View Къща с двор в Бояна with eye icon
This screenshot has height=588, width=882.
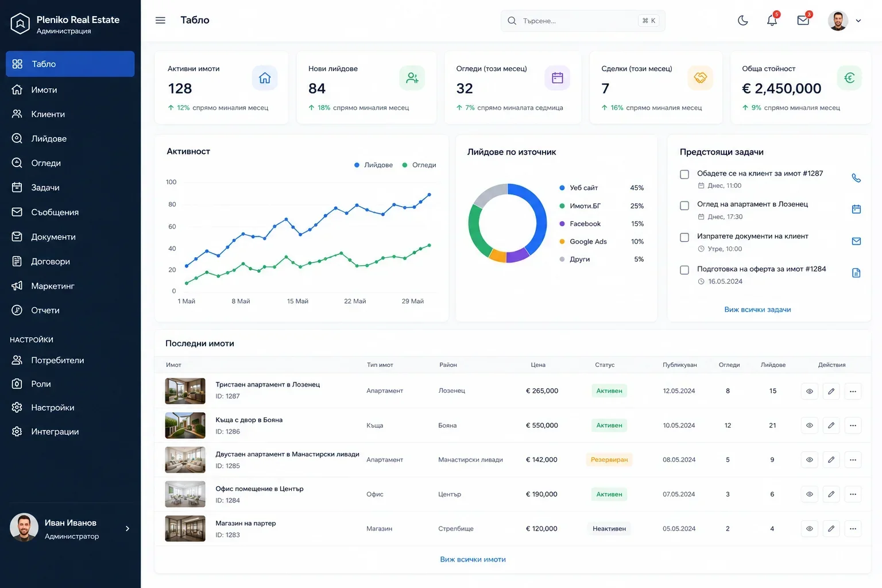[x=809, y=425]
